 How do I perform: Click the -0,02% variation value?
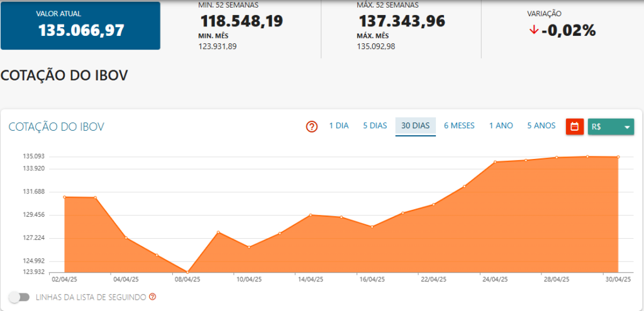click(x=569, y=30)
